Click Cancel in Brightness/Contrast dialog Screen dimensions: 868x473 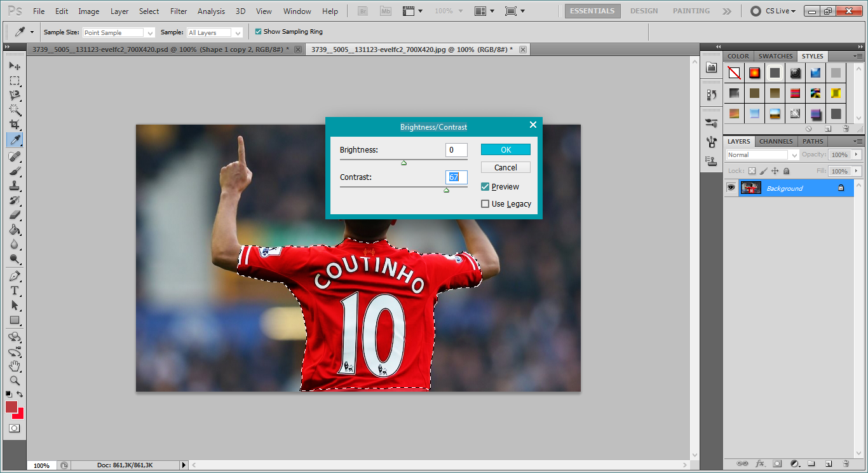tap(506, 167)
